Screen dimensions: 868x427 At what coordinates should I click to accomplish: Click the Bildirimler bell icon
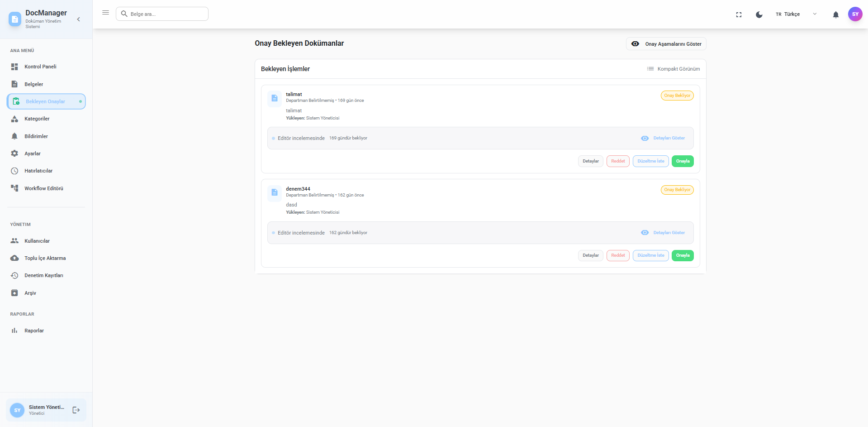tap(14, 136)
